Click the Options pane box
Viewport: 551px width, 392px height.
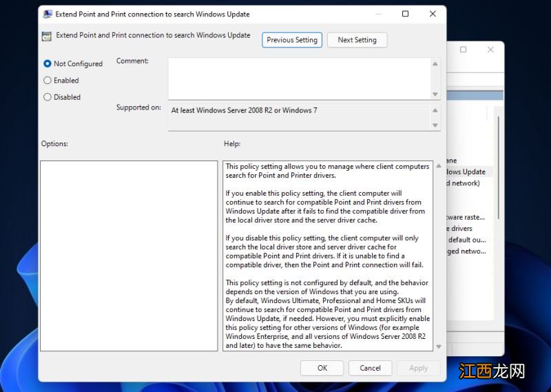tap(129, 256)
